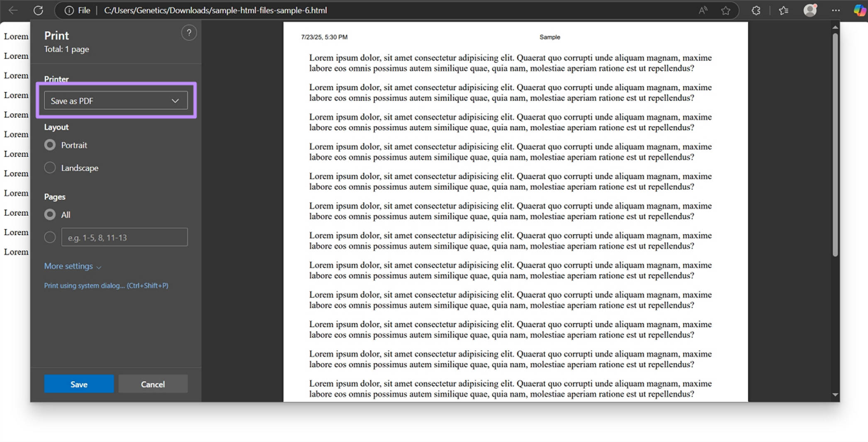Open Settings and more ellipsis menu

(836, 10)
